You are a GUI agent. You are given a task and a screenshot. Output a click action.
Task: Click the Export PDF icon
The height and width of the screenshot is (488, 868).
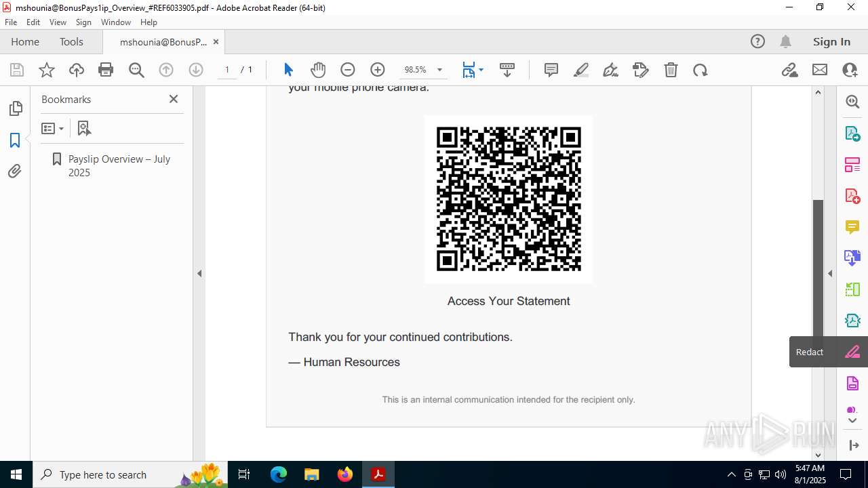(x=852, y=133)
